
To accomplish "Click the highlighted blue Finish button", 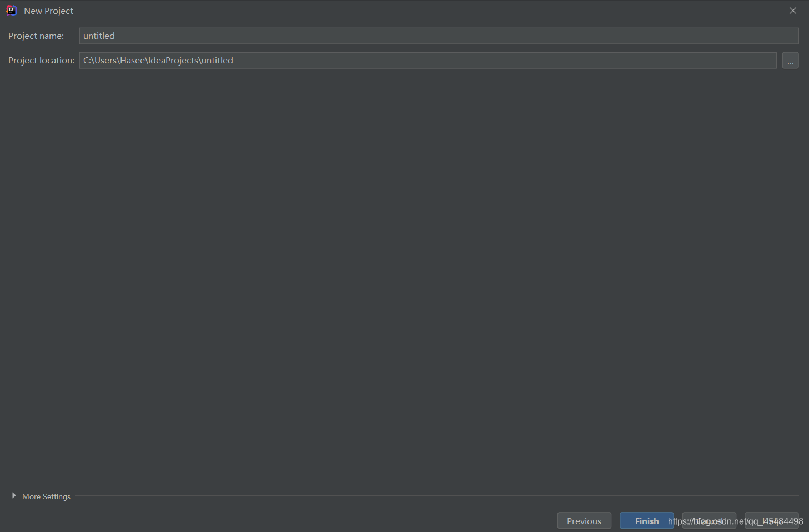I will (x=646, y=520).
